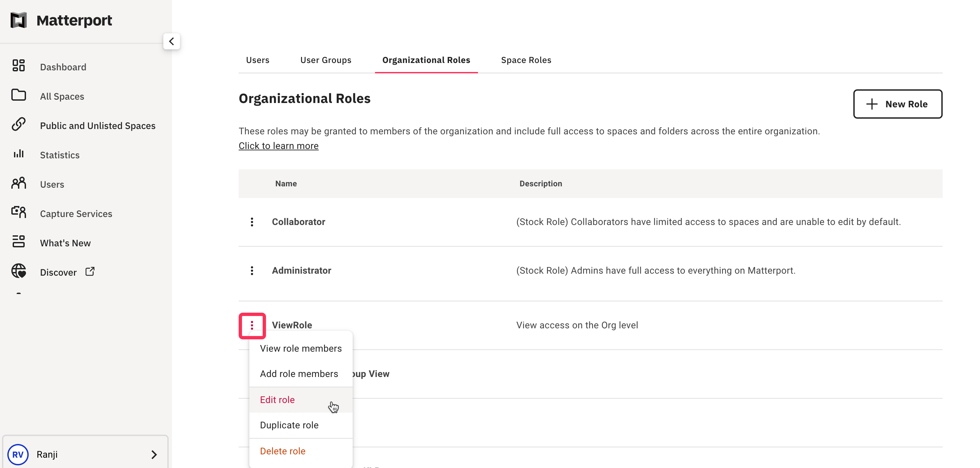This screenshot has height=468, width=980.
Task: Open the Users section in the sidebar
Action: (x=52, y=184)
